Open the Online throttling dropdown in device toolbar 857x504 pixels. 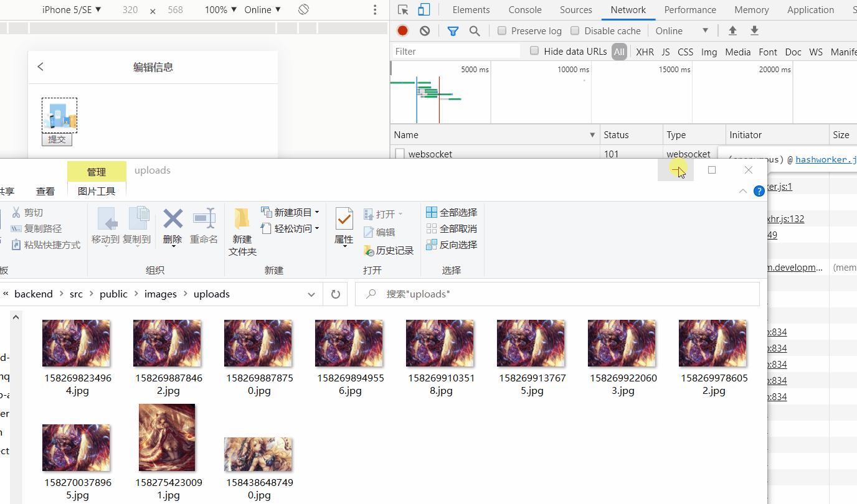click(x=262, y=10)
